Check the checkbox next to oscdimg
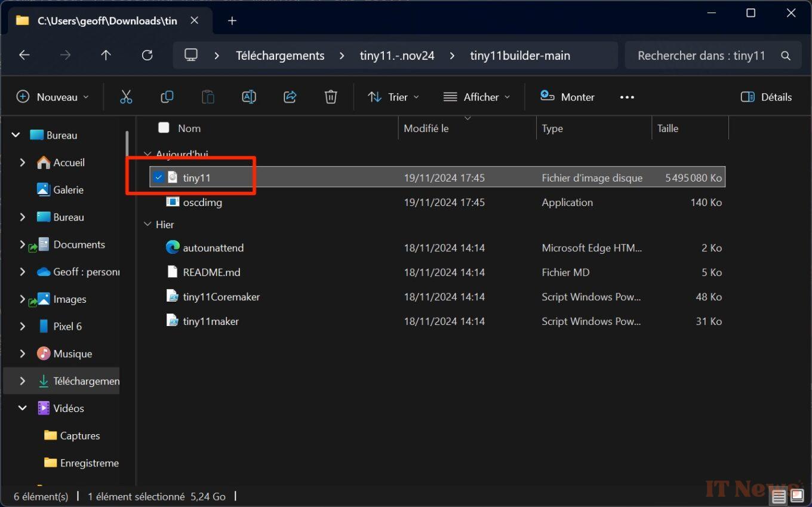This screenshot has width=812, height=507. point(159,202)
